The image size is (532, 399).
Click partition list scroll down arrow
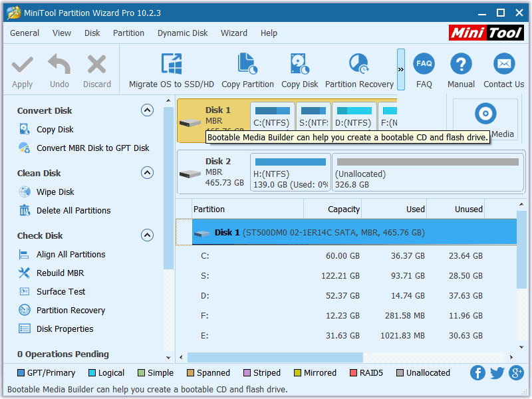click(x=521, y=347)
